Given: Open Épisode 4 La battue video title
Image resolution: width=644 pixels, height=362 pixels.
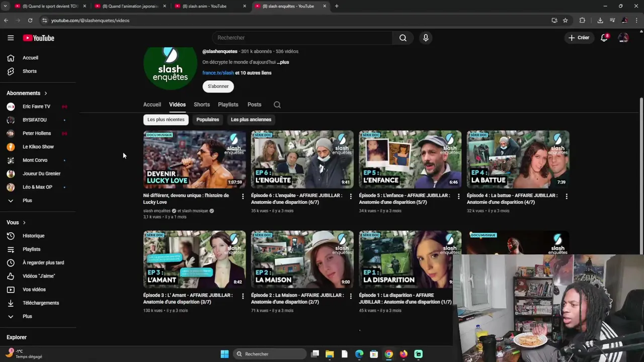Looking at the screenshot, I should pos(512,199).
